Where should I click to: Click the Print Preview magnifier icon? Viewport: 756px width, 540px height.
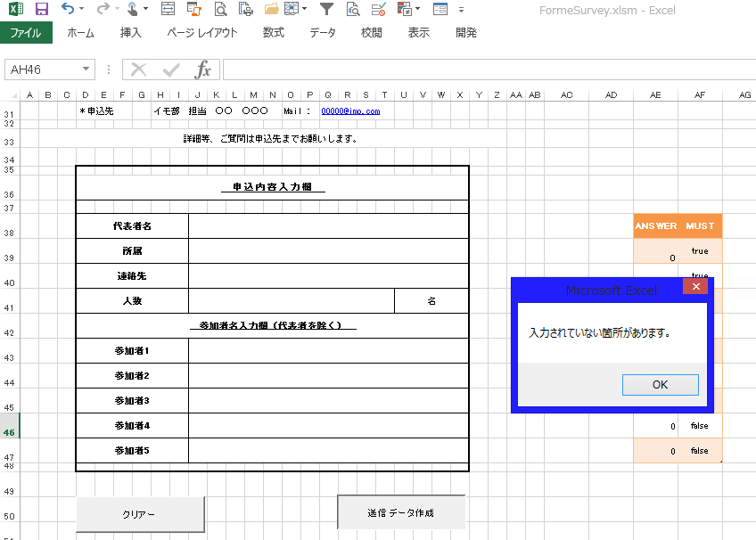click(220, 9)
